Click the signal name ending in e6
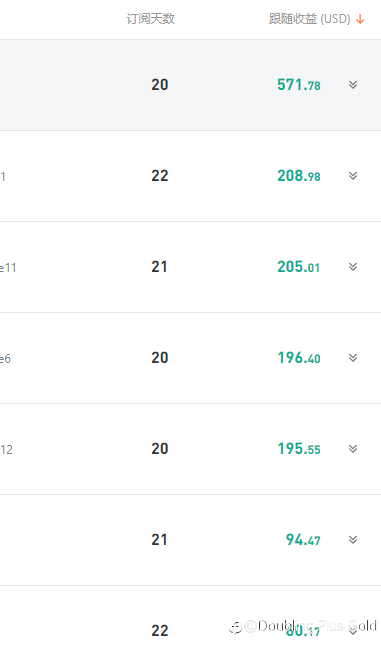This screenshot has height=654, width=381. click(x=5, y=358)
